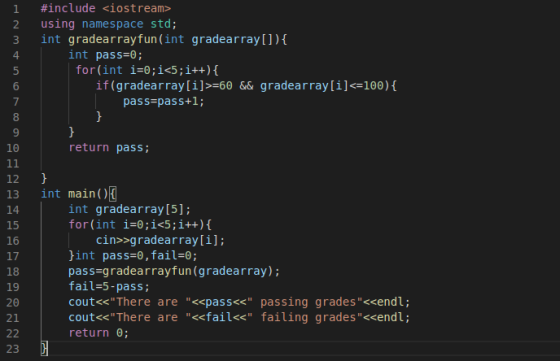560x361 pixels.
Task: Click line number 1 in the gutter
Action: pyautogui.click(x=16, y=9)
